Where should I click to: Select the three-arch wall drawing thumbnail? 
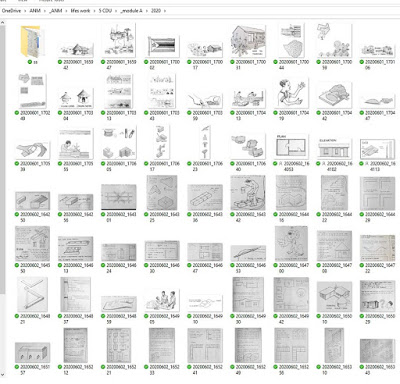(x=32, y=352)
